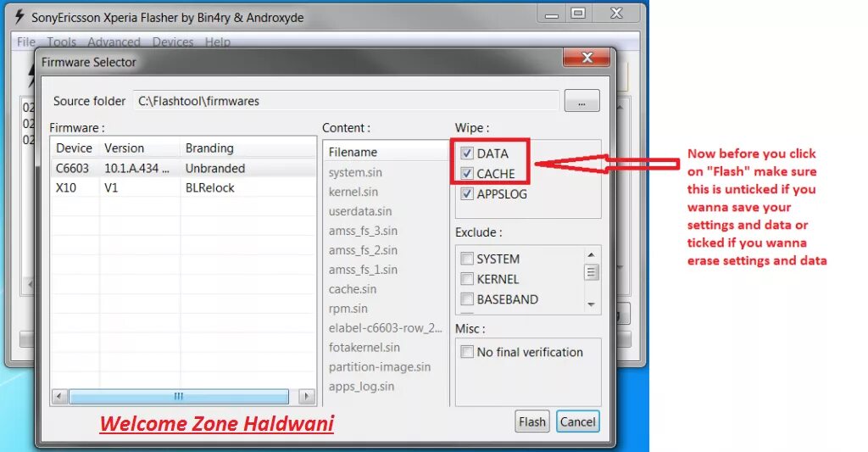Click the Exclude list scrollbar thumb
Viewport: 868px width, 452px height.
click(x=591, y=272)
